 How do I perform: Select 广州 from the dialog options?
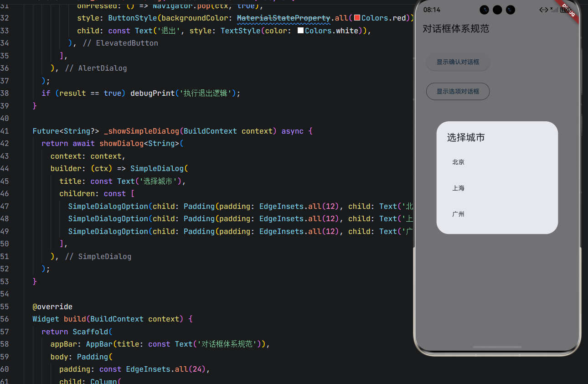coord(458,214)
